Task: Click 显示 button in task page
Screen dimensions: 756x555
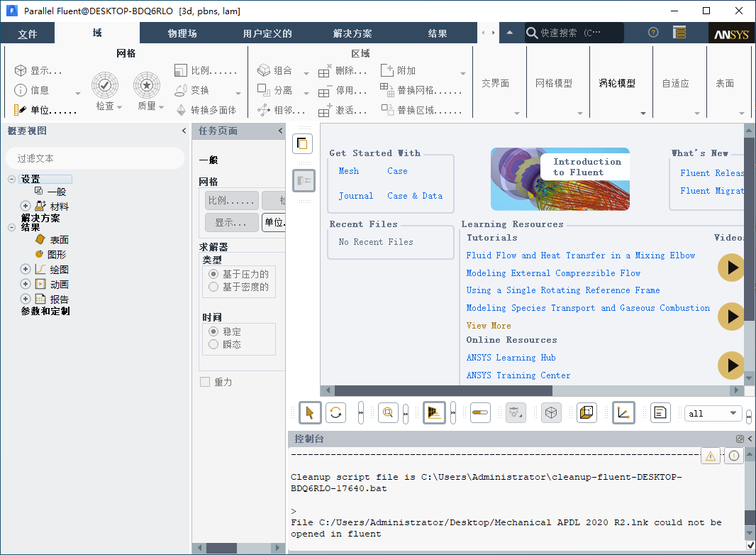Action: tap(231, 222)
